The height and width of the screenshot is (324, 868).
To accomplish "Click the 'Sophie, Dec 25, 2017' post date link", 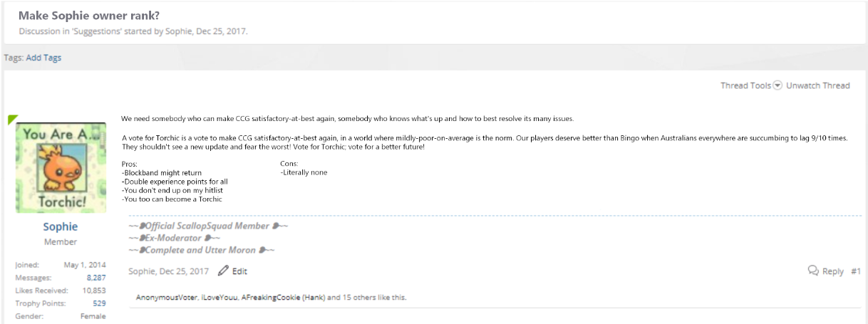I will click(x=169, y=271).
